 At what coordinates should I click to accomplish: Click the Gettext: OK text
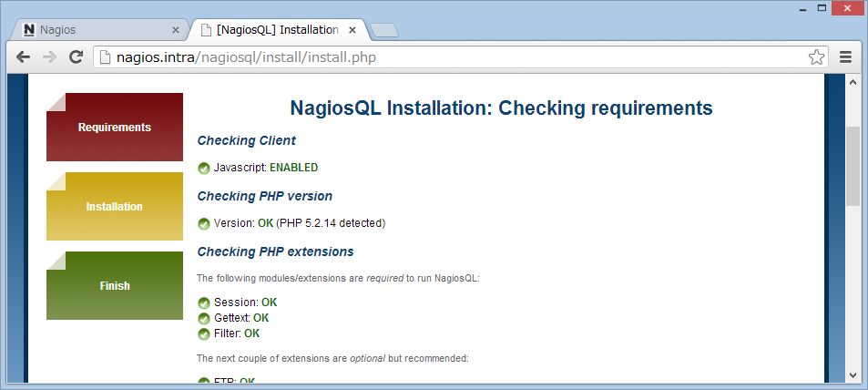(241, 318)
